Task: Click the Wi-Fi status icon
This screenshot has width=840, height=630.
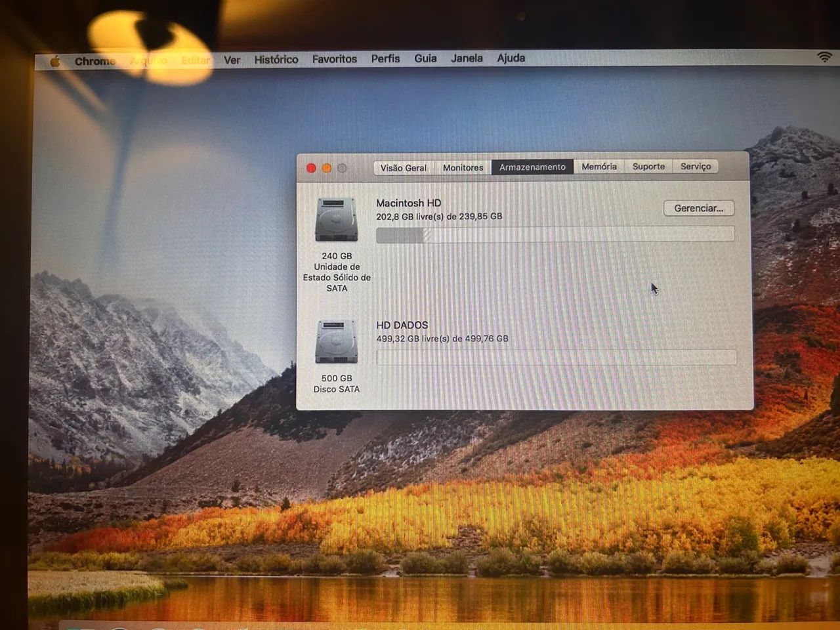Action: [x=824, y=57]
